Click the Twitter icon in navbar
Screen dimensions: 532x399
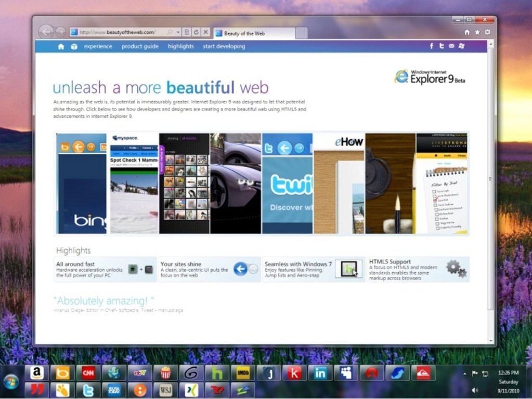[442, 46]
